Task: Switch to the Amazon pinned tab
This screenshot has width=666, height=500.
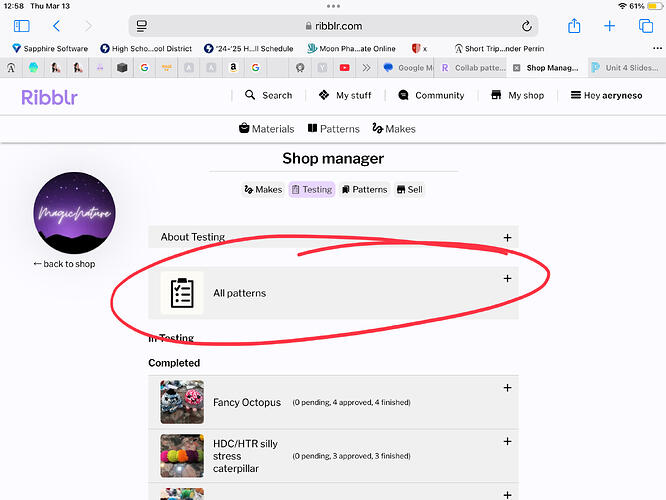Action: (233, 68)
